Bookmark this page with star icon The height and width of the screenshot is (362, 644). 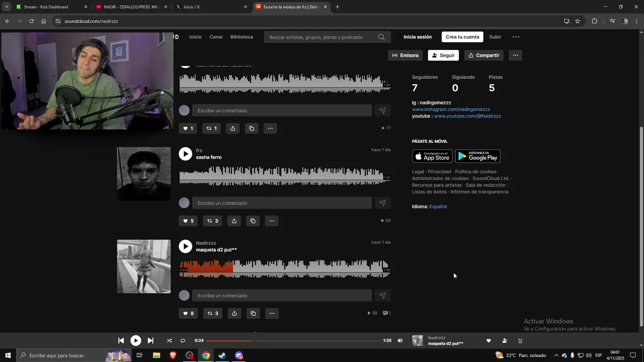[x=578, y=21]
